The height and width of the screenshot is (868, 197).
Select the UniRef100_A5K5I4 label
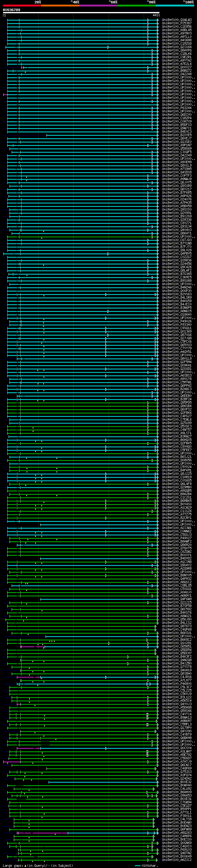(x=177, y=700)
